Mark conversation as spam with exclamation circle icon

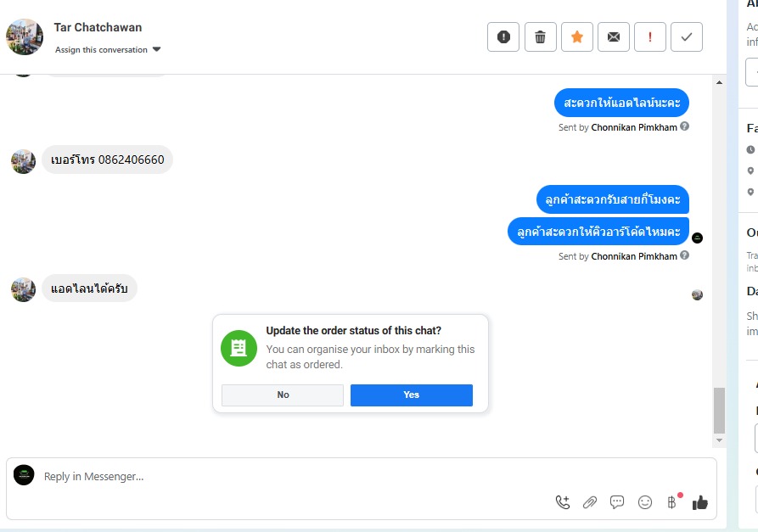click(503, 36)
